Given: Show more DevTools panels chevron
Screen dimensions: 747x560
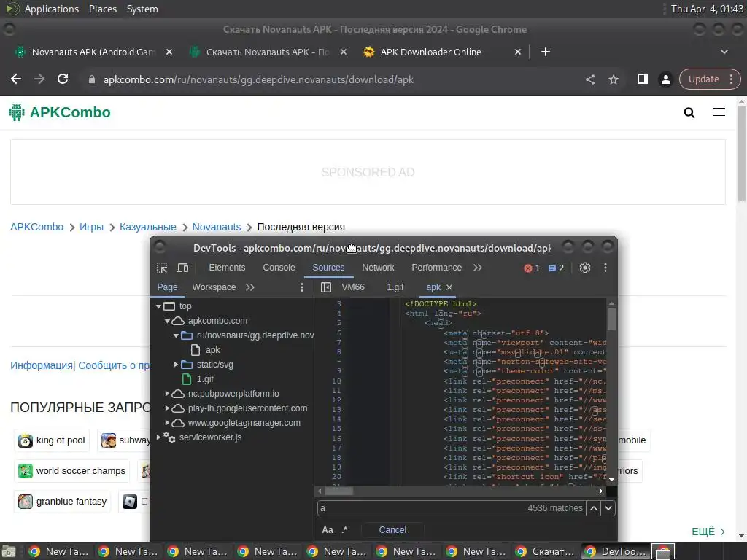Looking at the screenshot, I should point(477,268).
